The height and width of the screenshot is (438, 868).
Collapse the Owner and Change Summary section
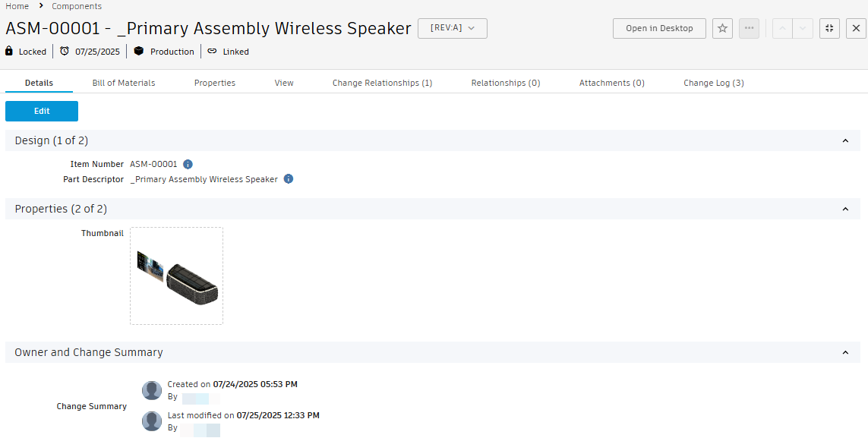pyautogui.click(x=845, y=352)
